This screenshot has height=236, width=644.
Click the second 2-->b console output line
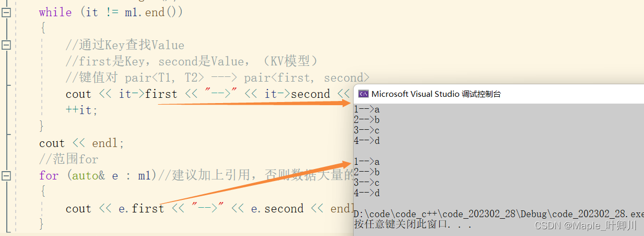pos(367,172)
